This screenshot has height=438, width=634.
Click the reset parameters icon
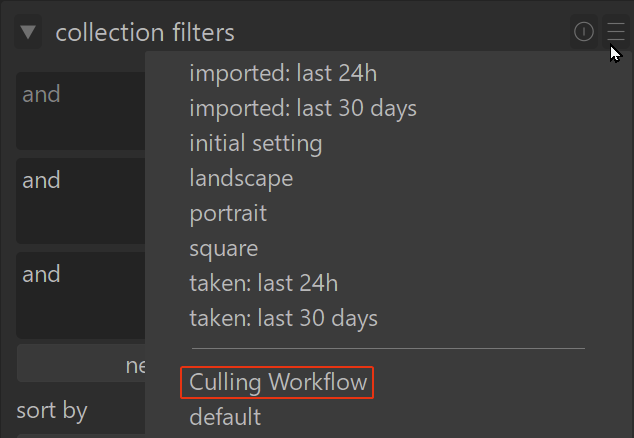pyautogui.click(x=584, y=33)
